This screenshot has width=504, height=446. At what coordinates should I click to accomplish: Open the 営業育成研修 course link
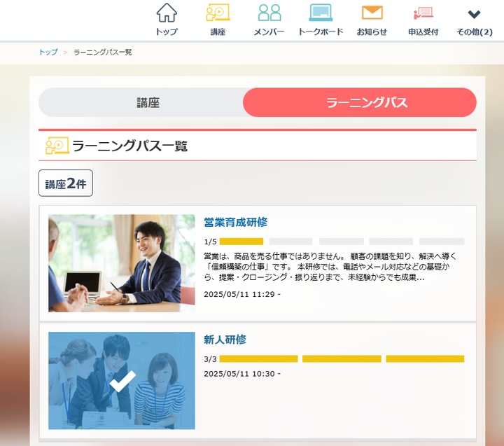click(x=236, y=222)
